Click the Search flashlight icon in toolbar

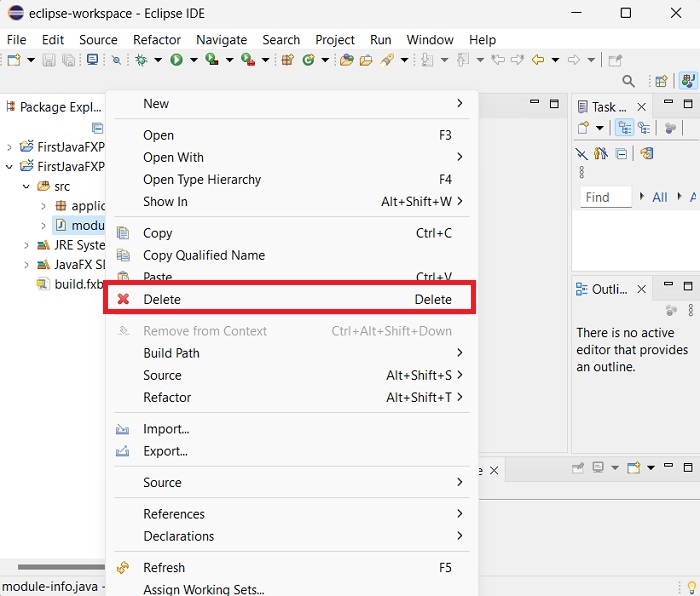pyautogui.click(x=387, y=60)
